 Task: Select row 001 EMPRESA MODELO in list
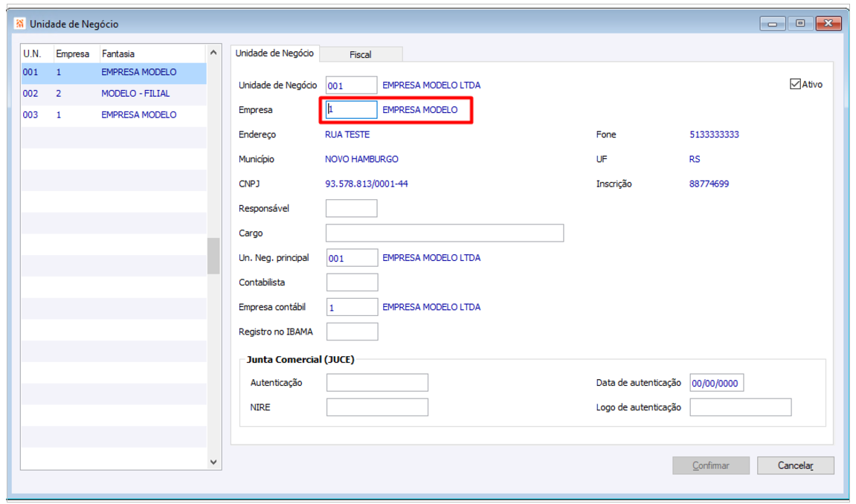point(114,72)
